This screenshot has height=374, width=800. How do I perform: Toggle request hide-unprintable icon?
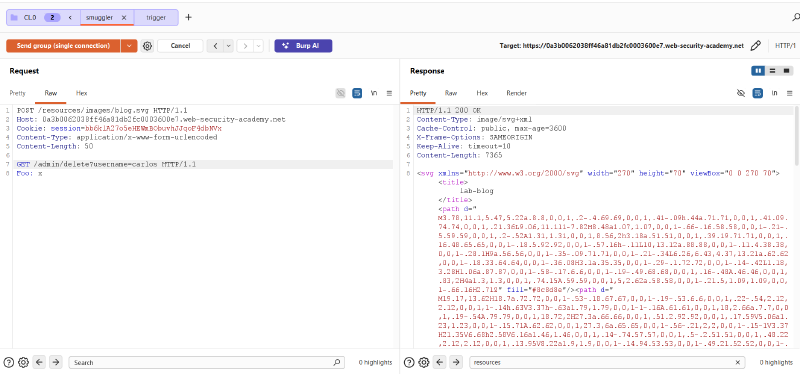(340, 93)
